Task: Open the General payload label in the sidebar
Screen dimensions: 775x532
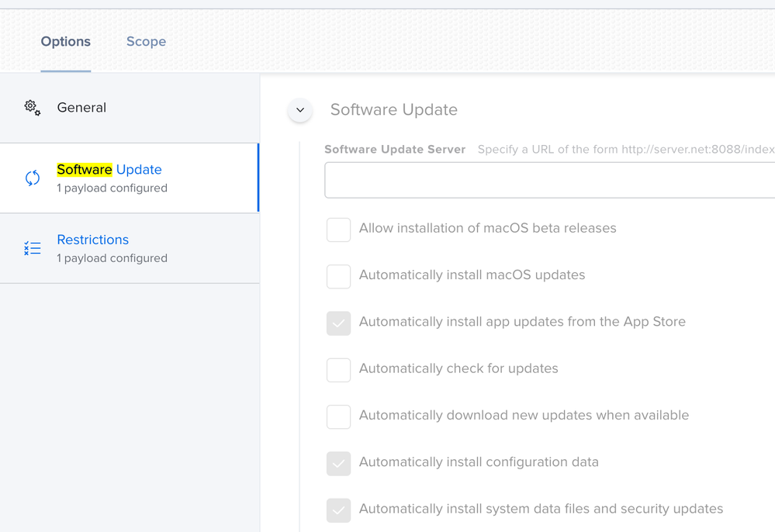Action: [x=81, y=108]
